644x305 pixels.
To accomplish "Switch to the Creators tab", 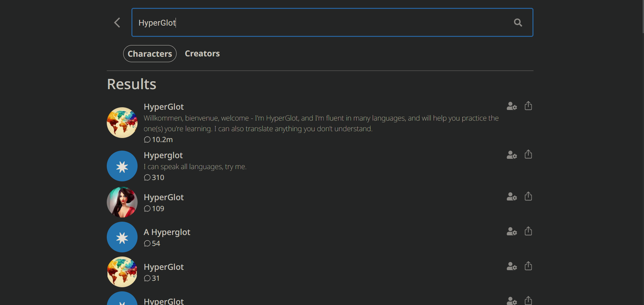I will 202,54.
